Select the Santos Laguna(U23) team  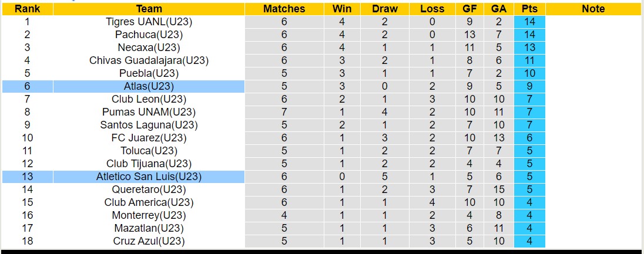click(x=149, y=125)
